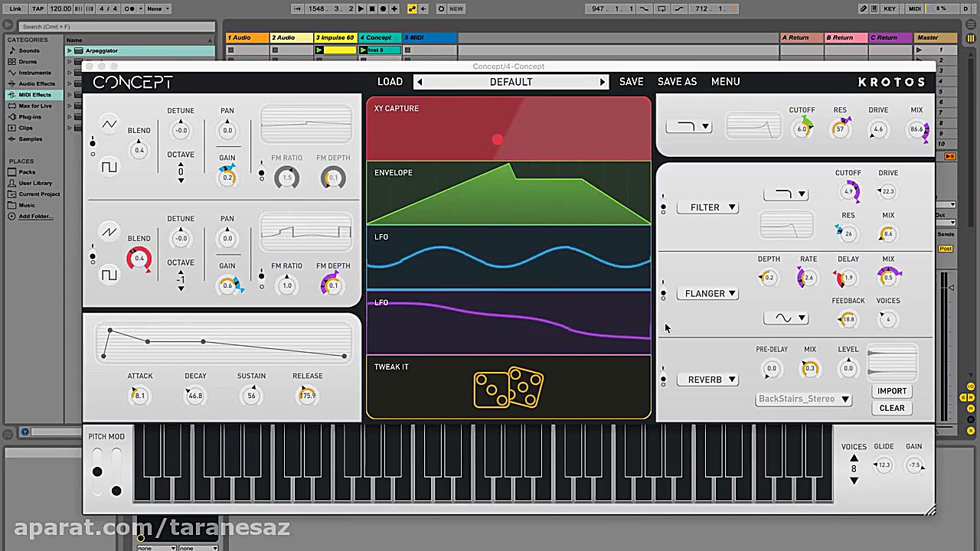Viewport: 980px width, 551px height.
Task: Click the SAVE preset button
Action: tap(632, 82)
